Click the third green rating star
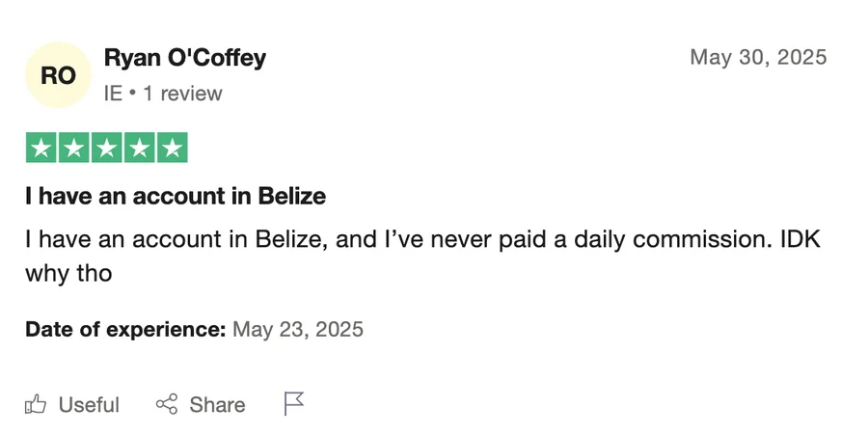 [106, 148]
